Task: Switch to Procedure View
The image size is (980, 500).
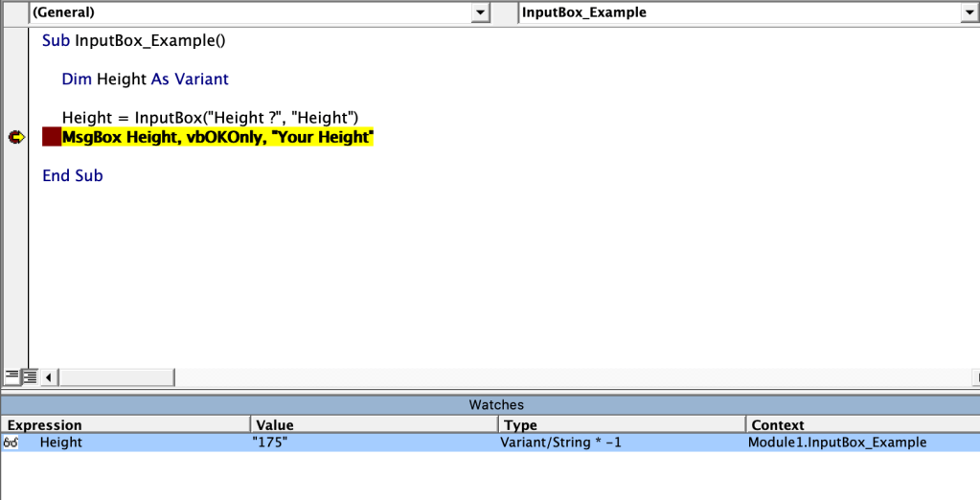Action: 11,376
